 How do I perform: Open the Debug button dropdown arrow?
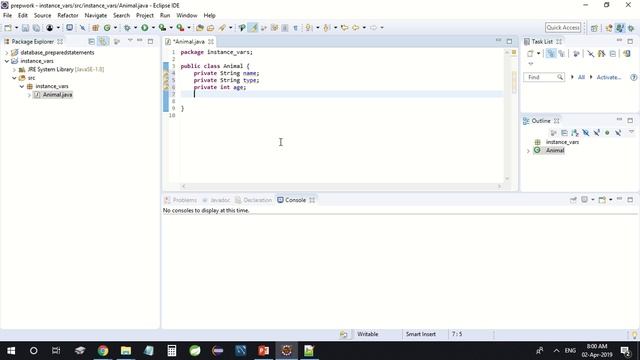point(136,28)
